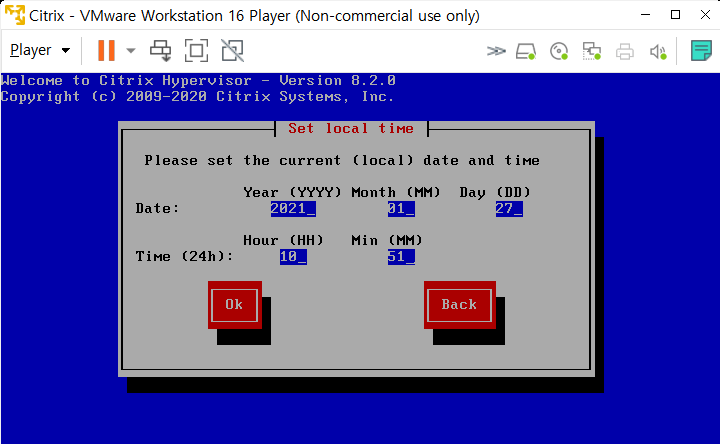Viewport: 720px width, 444px height.
Task: Minimize the VMware Player window
Action: pyautogui.click(x=646, y=15)
